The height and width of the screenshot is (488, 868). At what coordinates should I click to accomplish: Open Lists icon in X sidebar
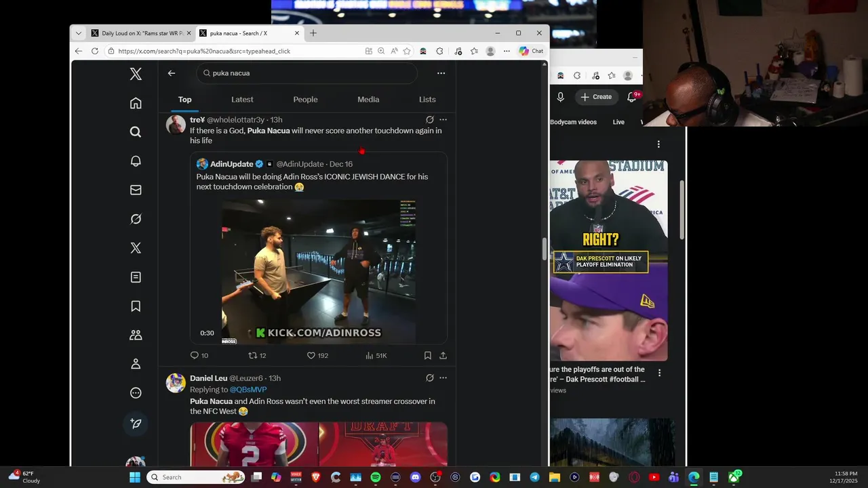pyautogui.click(x=136, y=277)
